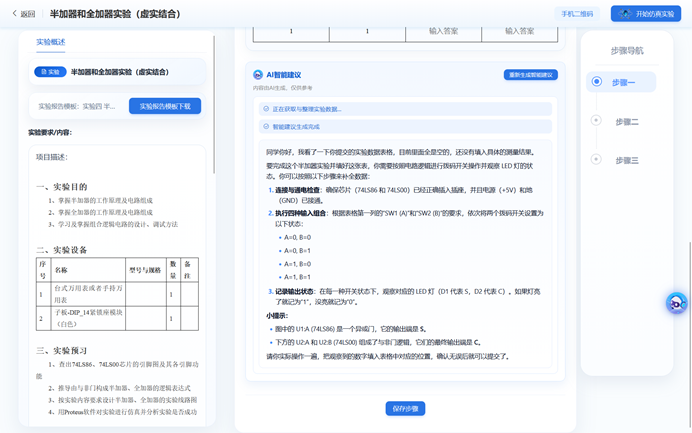Save progress with 保存步骤 button
This screenshot has width=692, height=433.
click(x=405, y=408)
